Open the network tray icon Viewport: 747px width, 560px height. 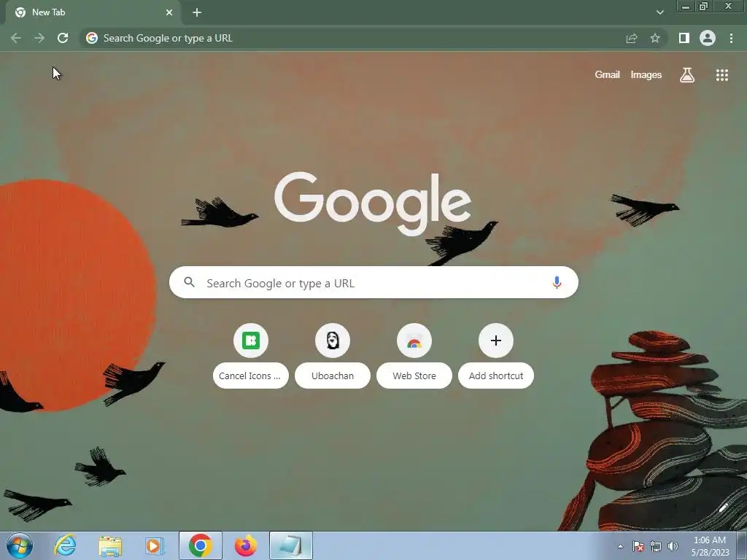tap(656, 546)
